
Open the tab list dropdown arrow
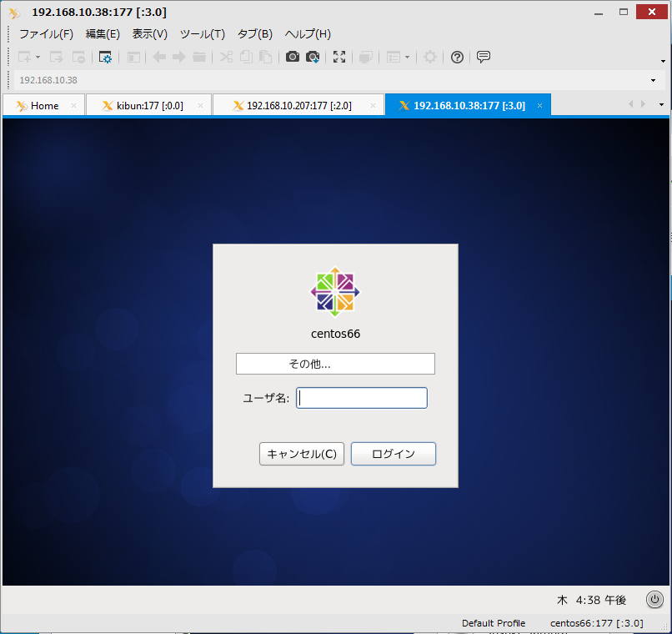point(661,104)
